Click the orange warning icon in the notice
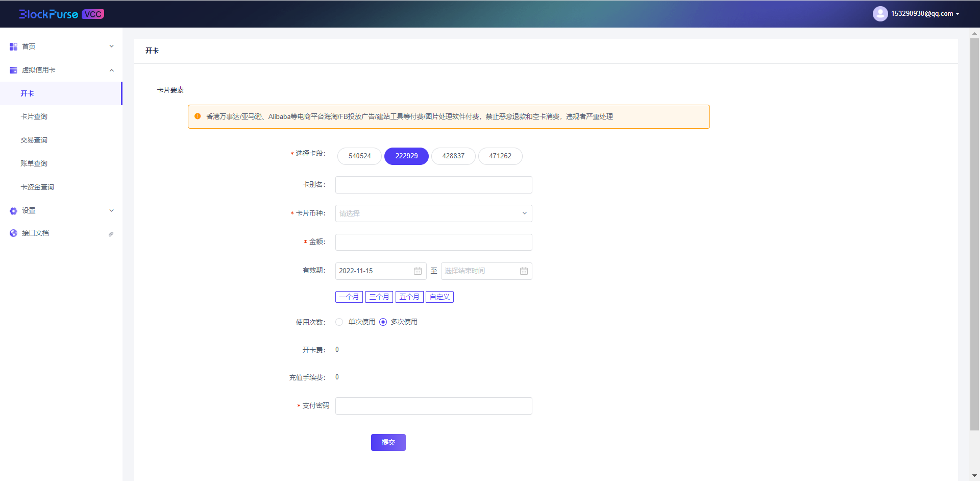The height and width of the screenshot is (481, 980). pyautogui.click(x=198, y=116)
